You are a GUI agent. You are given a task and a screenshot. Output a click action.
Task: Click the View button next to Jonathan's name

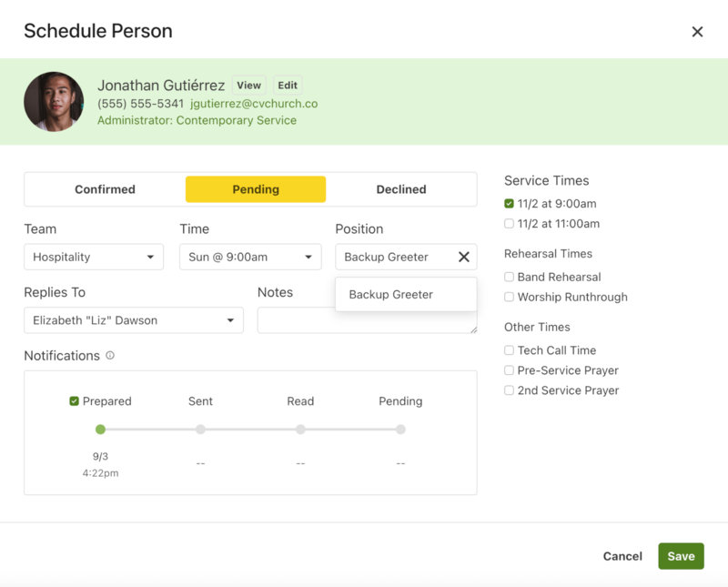[248, 85]
